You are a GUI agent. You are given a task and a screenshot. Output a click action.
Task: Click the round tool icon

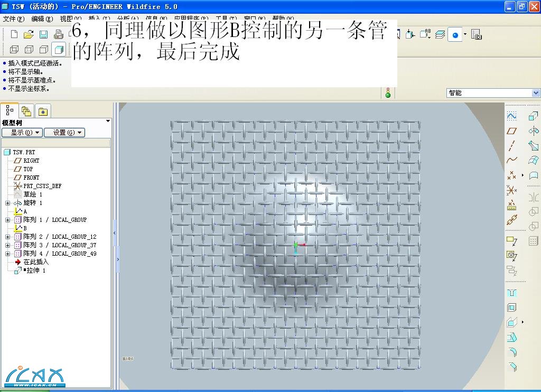click(x=512, y=352)
